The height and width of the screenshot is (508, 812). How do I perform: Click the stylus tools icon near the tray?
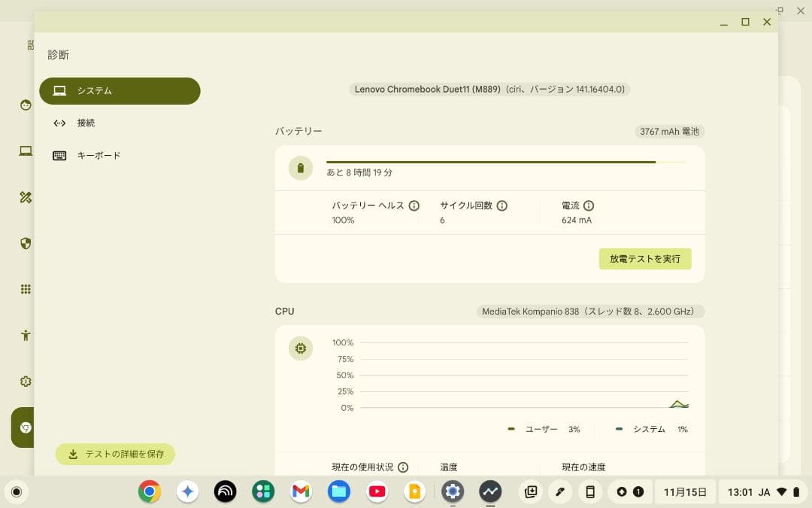coord(560,491)
